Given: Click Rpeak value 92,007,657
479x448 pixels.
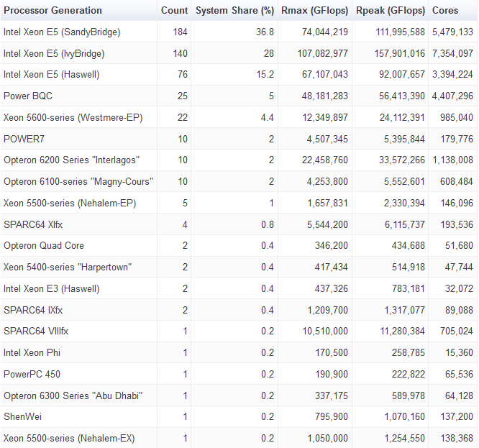Looking at the screenshot, I should click(402, 75).
